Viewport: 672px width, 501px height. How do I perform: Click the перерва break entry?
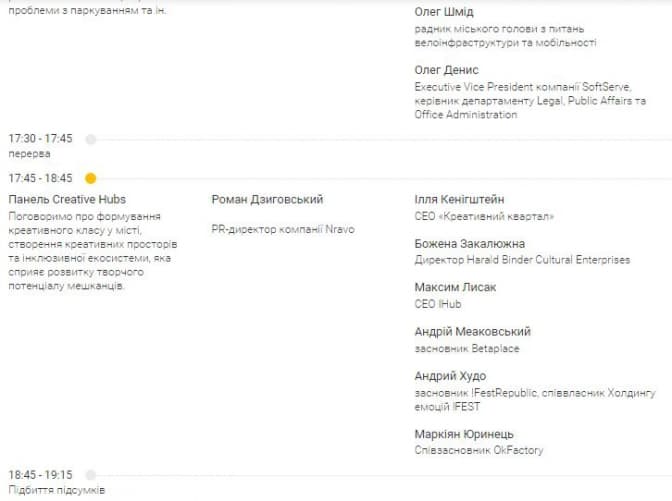point(29,154)
